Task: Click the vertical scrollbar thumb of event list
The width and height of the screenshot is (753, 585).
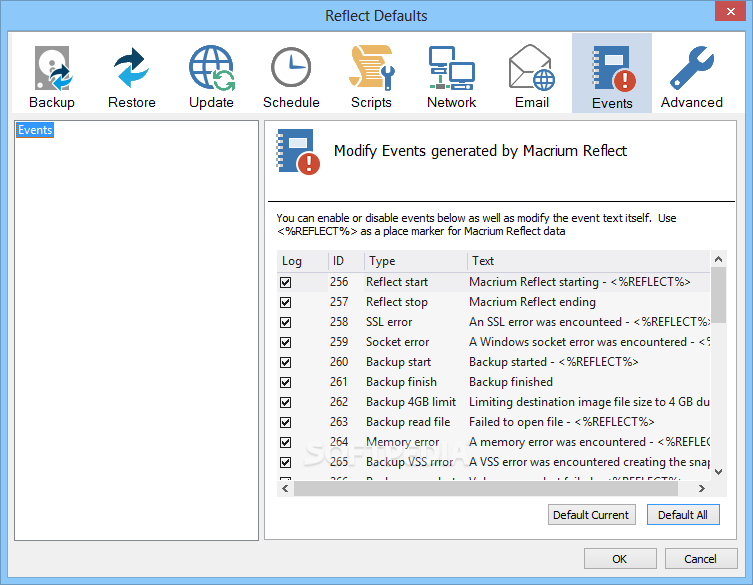Action: coord(718,295)
